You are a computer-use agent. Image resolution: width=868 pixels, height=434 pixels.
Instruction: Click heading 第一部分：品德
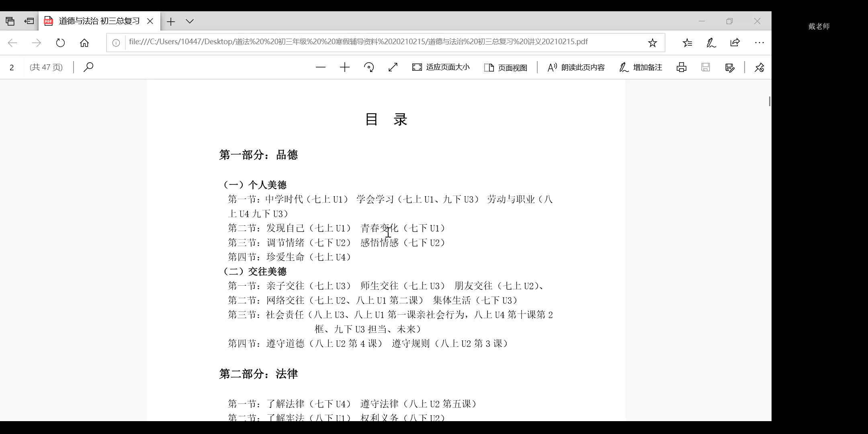coord(258,155)
